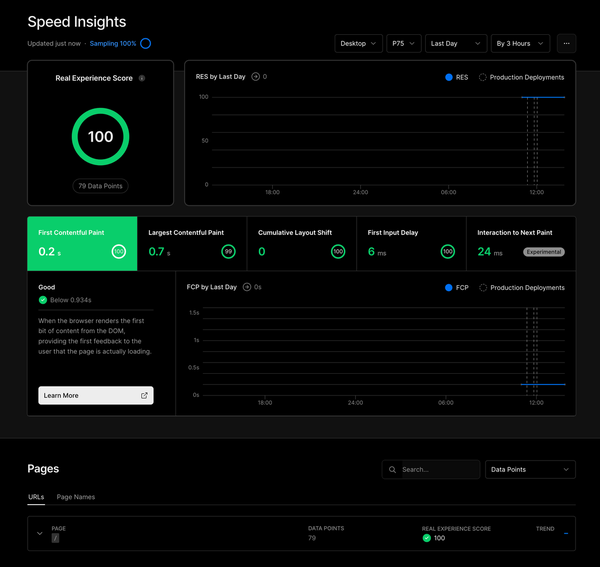Screen dimensions: 600x567
Task: Click the Sampling 100% link
Action: [x=113, y=44]
